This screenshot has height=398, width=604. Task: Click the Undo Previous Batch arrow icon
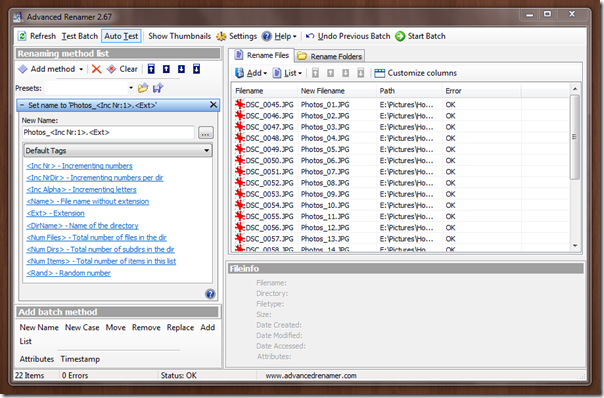coord(310,36)
